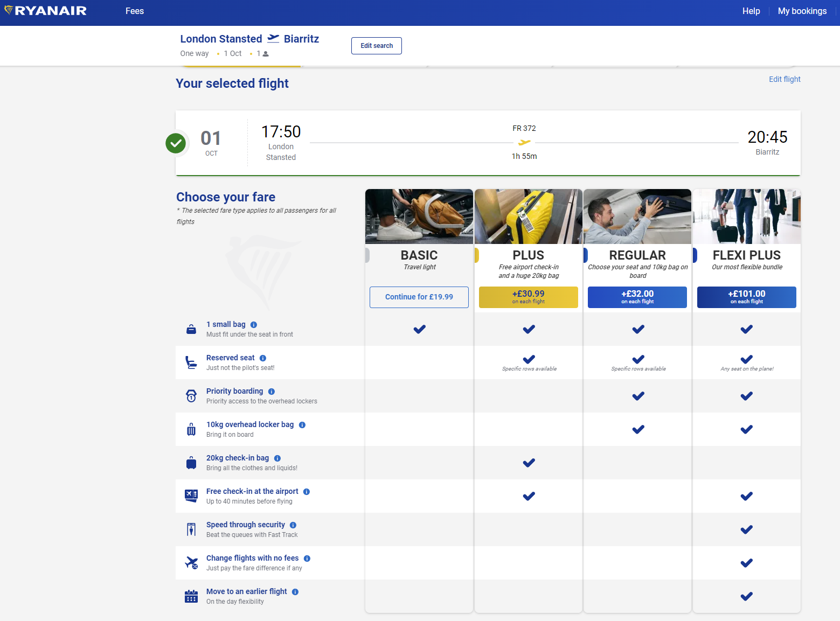Click the BASIC fare title

point(419,255)
